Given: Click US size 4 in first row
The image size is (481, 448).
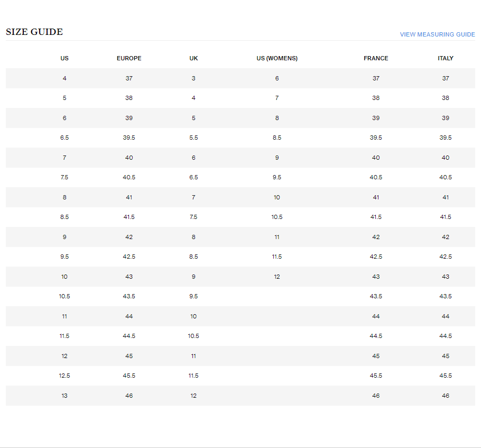Looking at the screenshot, I should 64,78.
